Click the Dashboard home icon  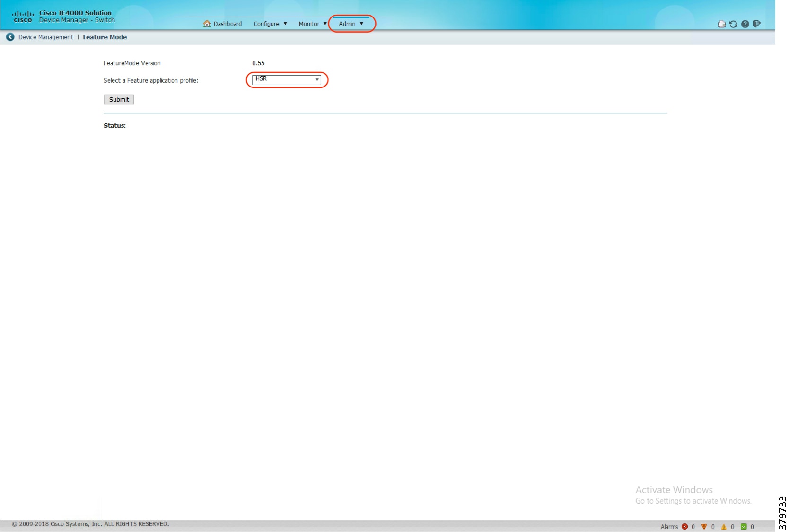(207, 24)
